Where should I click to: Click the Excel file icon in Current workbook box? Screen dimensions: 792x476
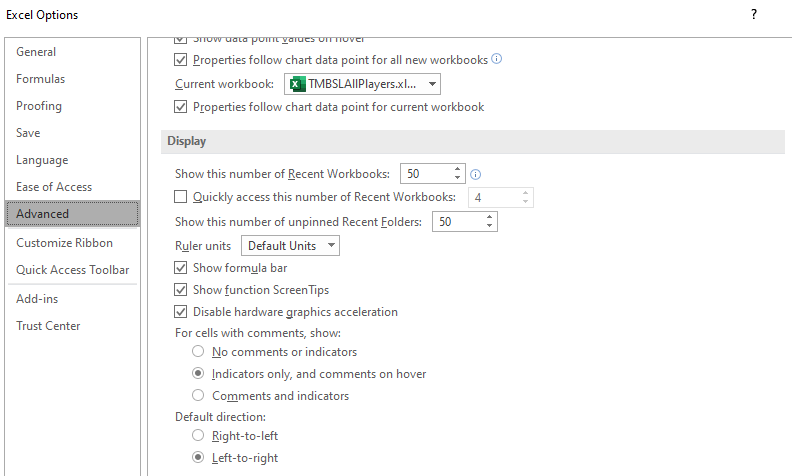click(x=298, y=84)
